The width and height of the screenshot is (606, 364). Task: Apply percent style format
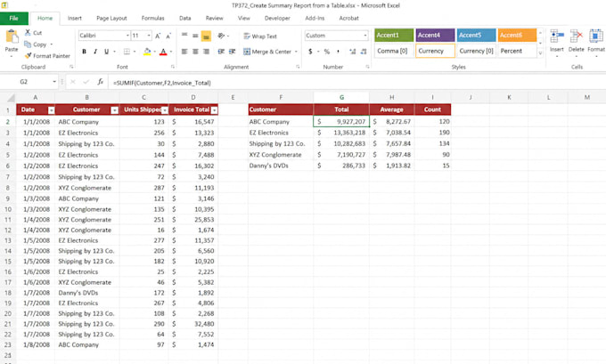click(x=327, y=52)
